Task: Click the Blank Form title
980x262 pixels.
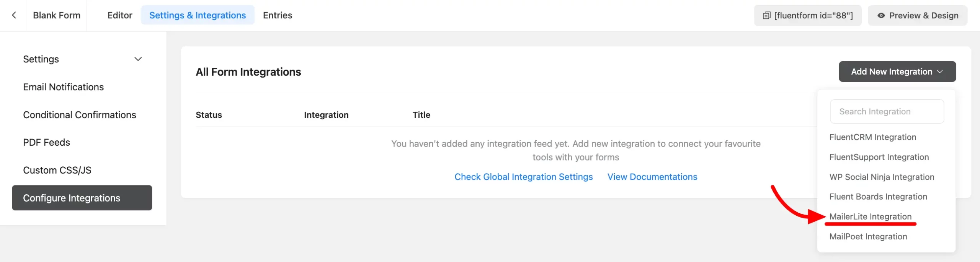Action: tap(57, 15)
